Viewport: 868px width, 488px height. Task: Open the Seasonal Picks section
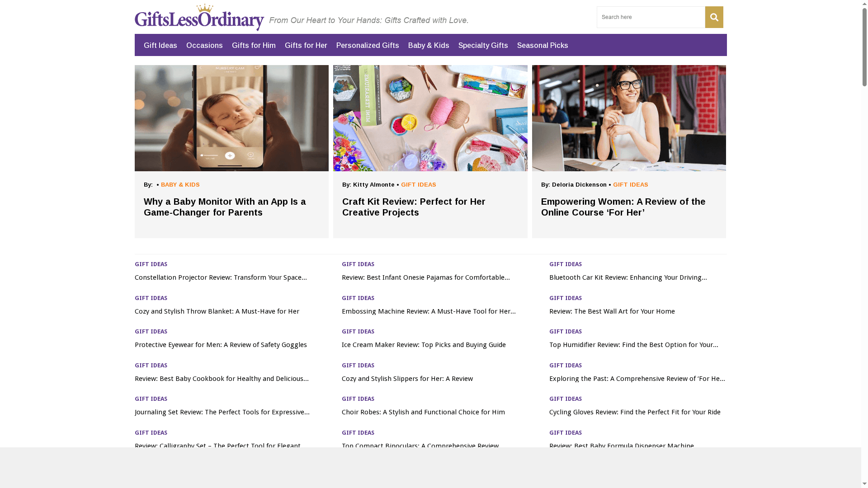click(542, 45)
